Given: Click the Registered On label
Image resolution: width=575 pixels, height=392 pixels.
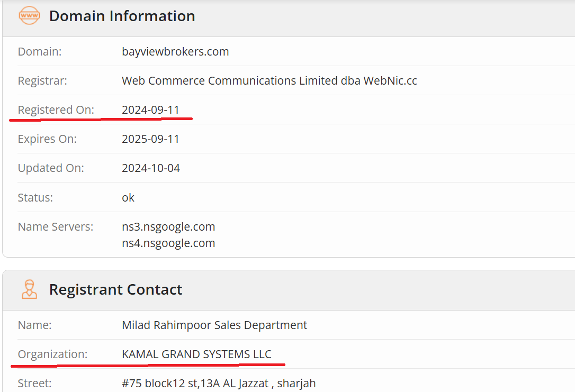Looking at the screenshot, I should coord(56,110).
